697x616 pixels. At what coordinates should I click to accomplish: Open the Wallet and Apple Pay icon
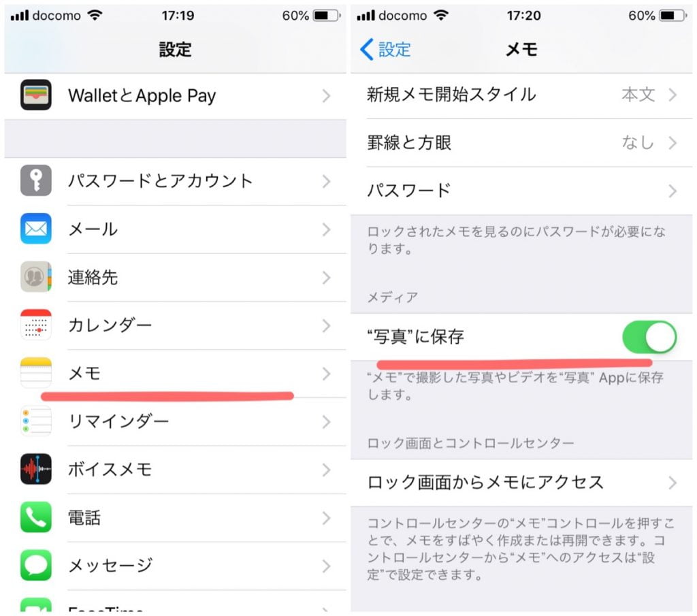point(35,95)
